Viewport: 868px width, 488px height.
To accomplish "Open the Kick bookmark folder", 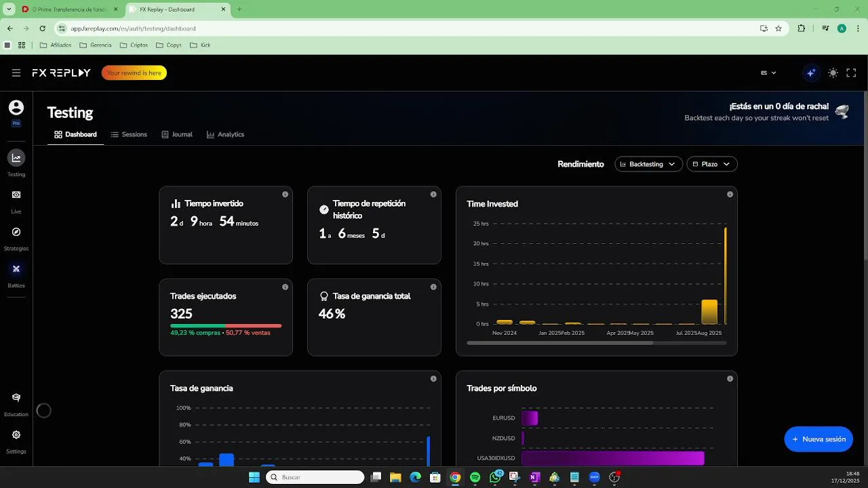I will (x=200, y=45).
